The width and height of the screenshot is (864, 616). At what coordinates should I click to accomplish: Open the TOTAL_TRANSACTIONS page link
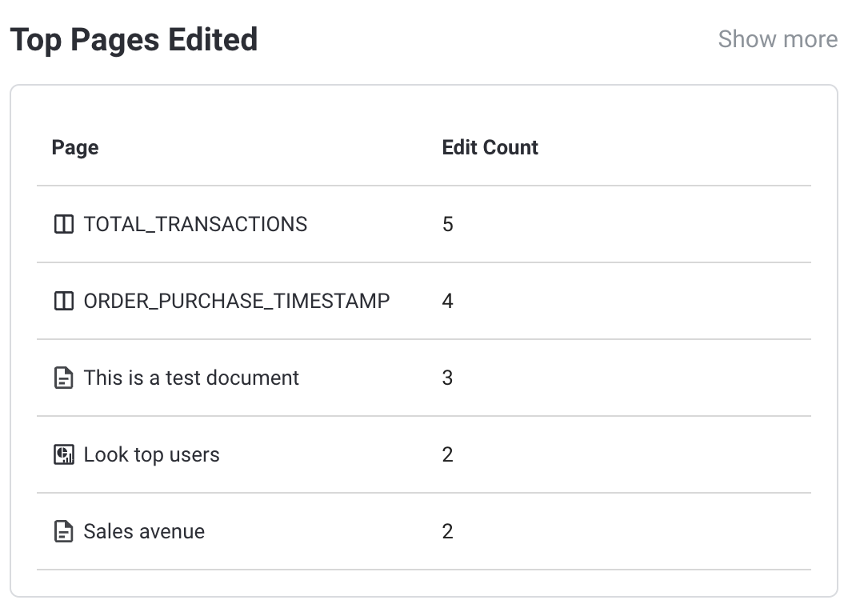click(x=195, y=225)
